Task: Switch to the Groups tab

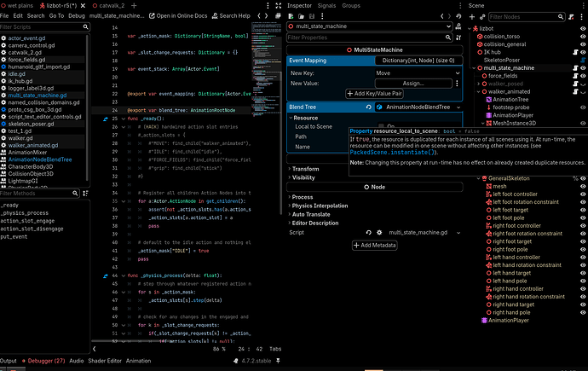Action: pos(351,6)
